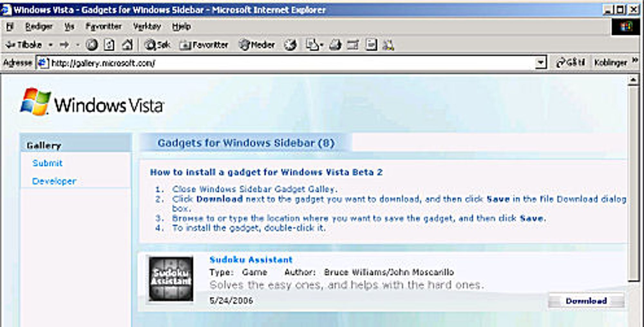Print the page with the printer icon

(335, 45)
